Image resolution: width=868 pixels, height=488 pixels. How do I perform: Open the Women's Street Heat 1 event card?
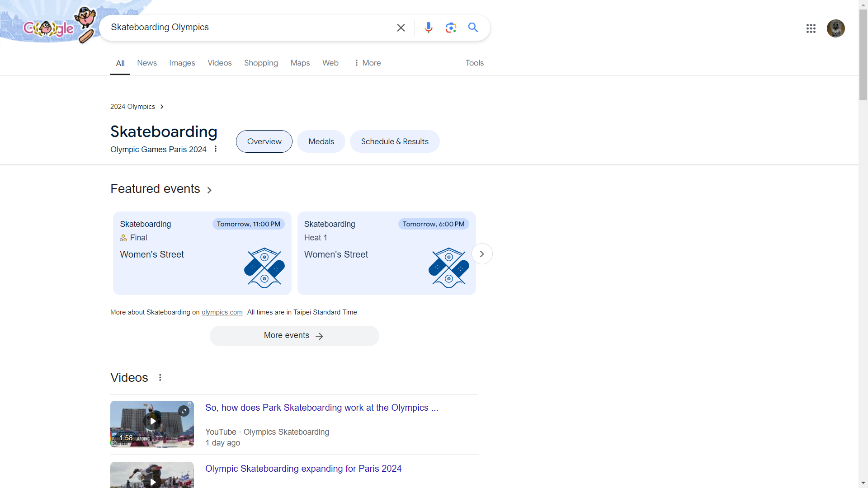pyautogui.click(x=387, y=253)
